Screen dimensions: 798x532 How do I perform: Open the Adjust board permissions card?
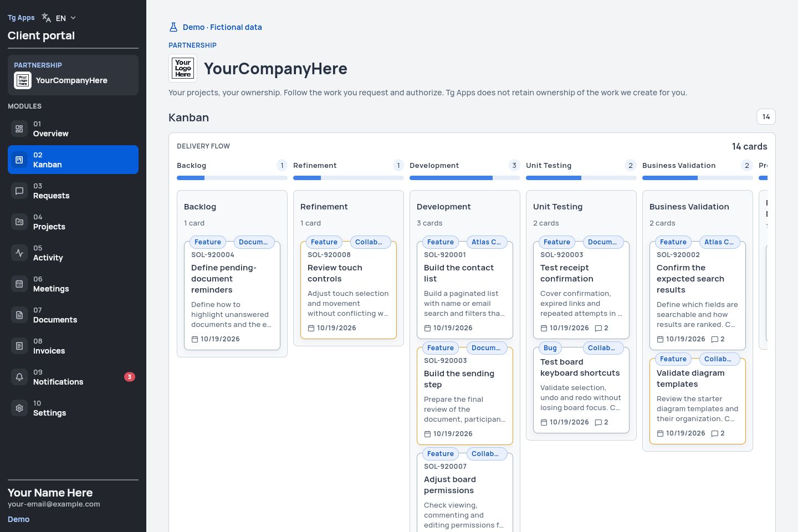click(465, 493)
